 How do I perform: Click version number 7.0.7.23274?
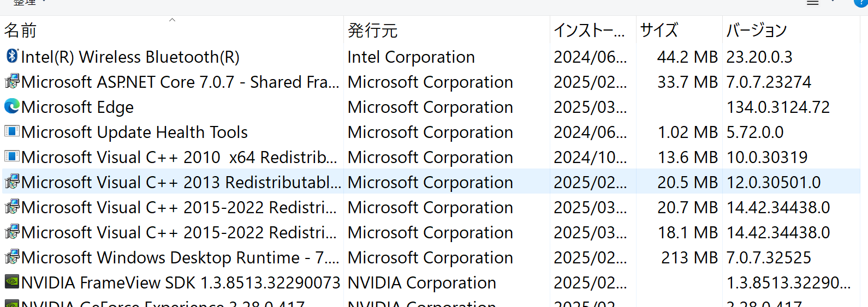tap(769, 82)
